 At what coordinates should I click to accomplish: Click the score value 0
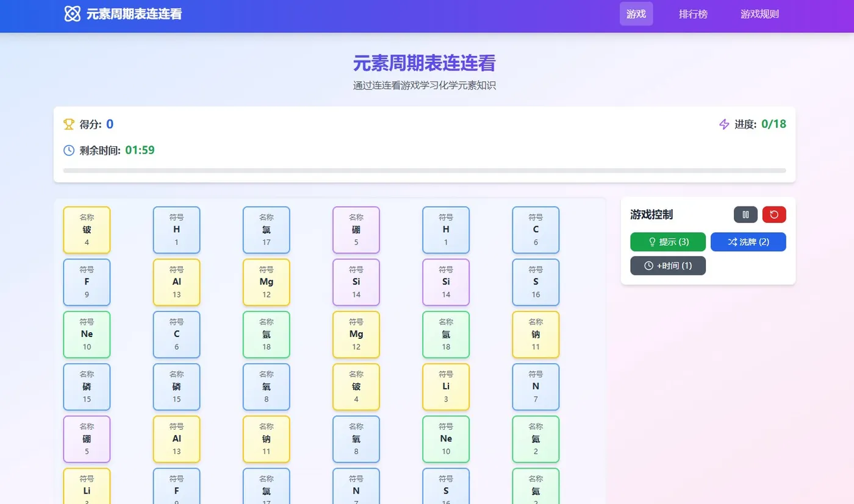click(x=110, y=124)
